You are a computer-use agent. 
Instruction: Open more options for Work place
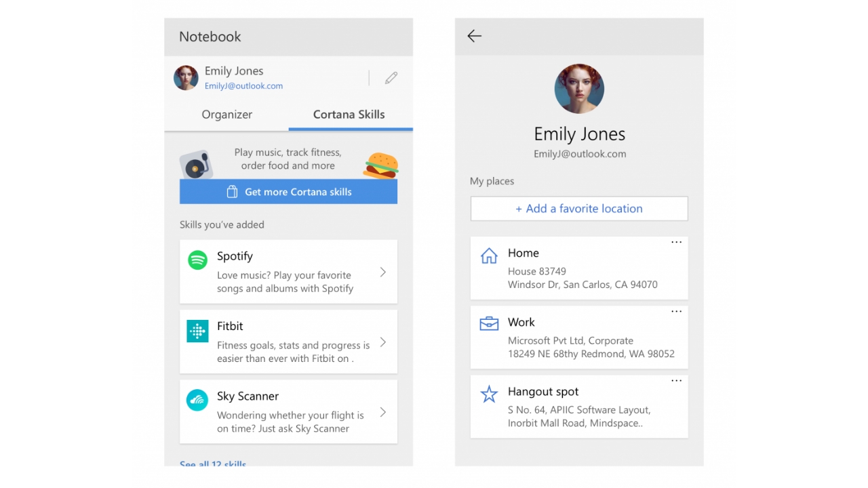676,312
